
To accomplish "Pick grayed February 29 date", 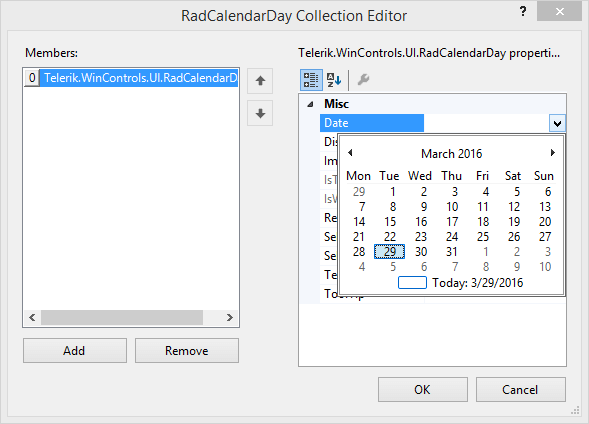I will (x=359, y=192).
